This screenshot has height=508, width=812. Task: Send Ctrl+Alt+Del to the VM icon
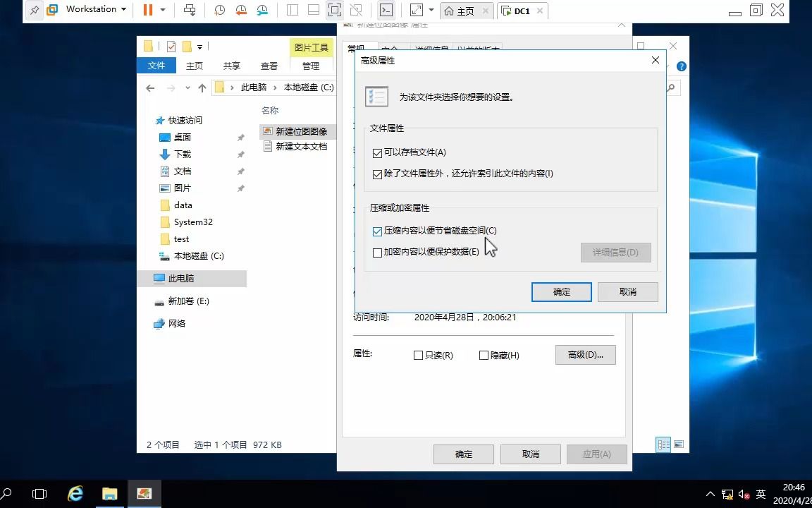click(x=190, y=10)
